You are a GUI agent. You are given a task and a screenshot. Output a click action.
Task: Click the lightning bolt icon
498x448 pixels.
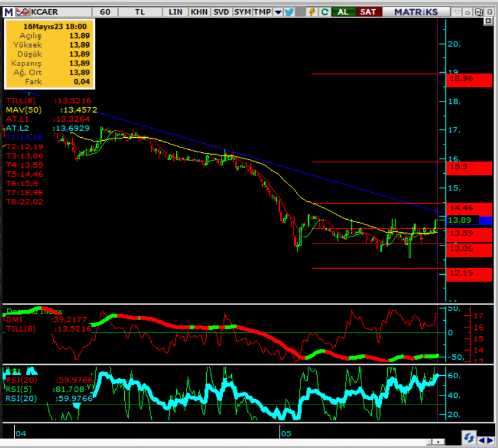(x=312, y=12)
